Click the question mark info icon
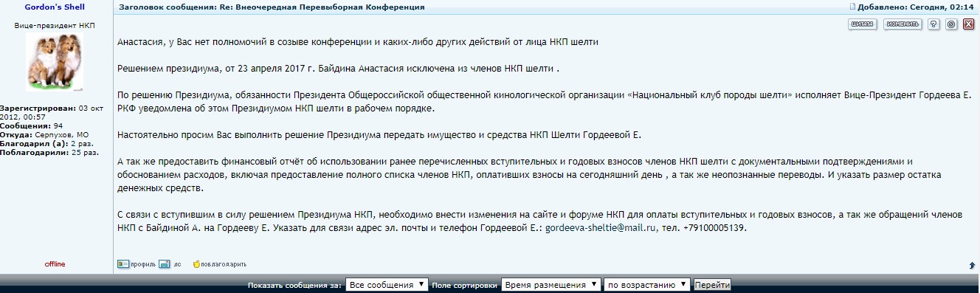The width and height of the screenshot is (980, 293). click(x=934, y=24)
